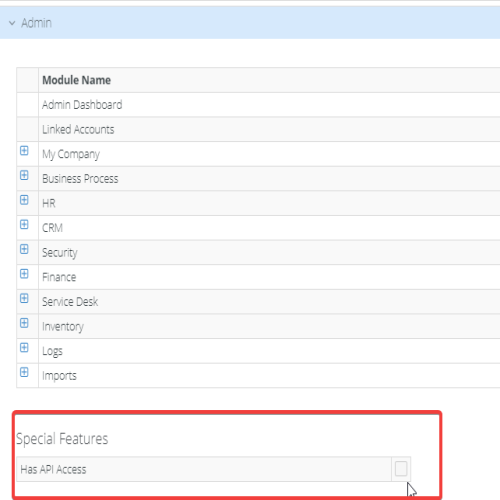500x500 pixels.
Task: Click the plus icon next to Security
Action: pyautogui.click(x=24, y=249)
